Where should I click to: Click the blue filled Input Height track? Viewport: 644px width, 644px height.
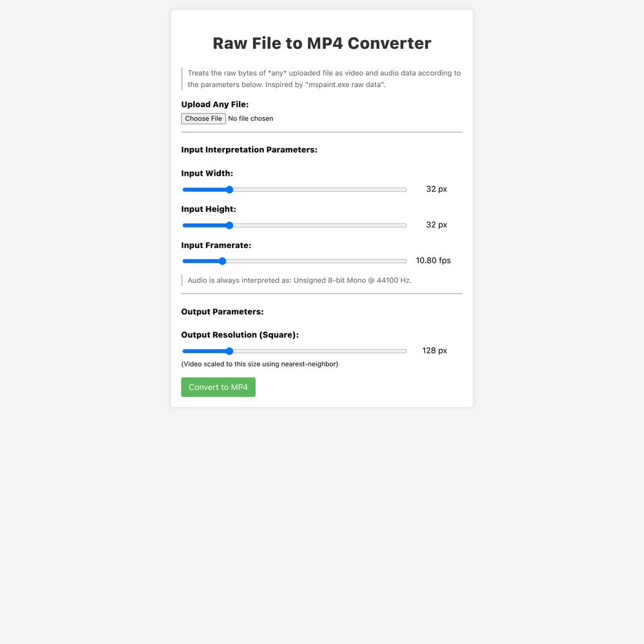tap(205, 225)
